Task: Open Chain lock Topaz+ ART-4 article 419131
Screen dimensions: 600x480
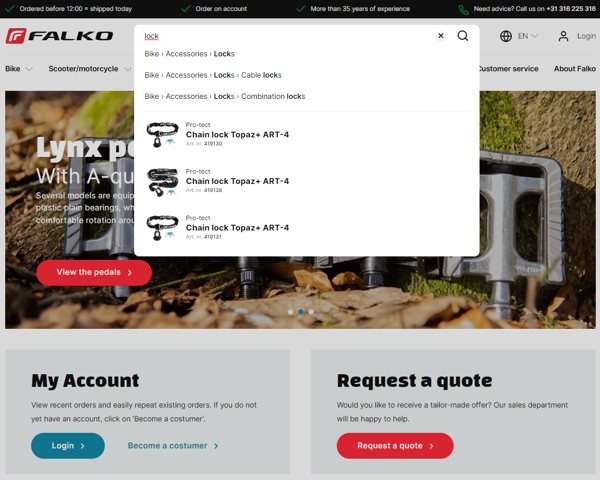Action: pyautogui.click(x=237, y=228)
